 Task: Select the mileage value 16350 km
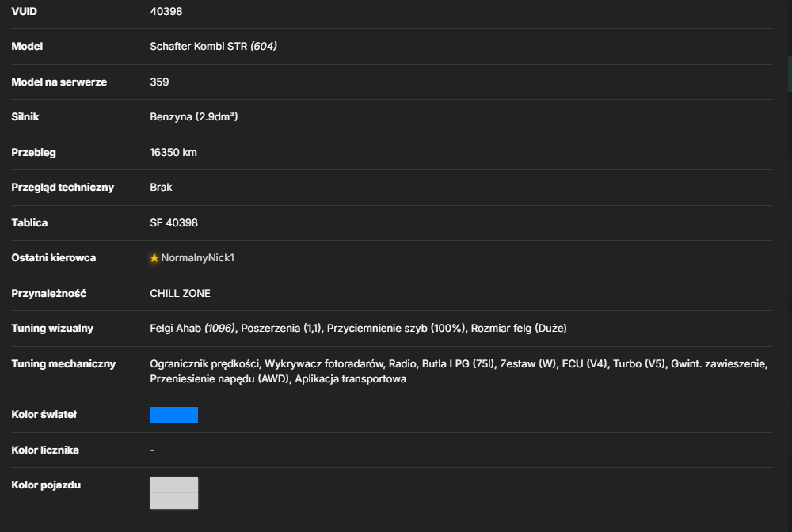173,153
